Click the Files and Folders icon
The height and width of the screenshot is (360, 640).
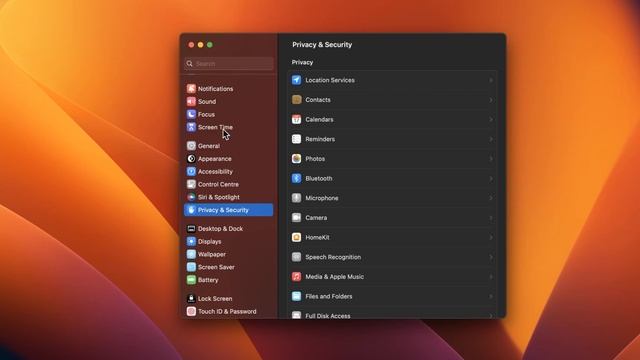click(x=296, y=296)
